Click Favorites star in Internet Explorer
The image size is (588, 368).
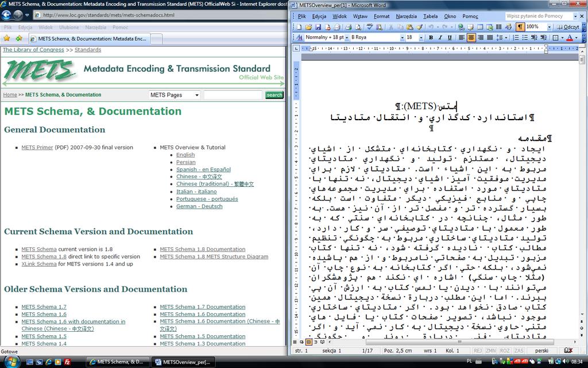[6, 39]
